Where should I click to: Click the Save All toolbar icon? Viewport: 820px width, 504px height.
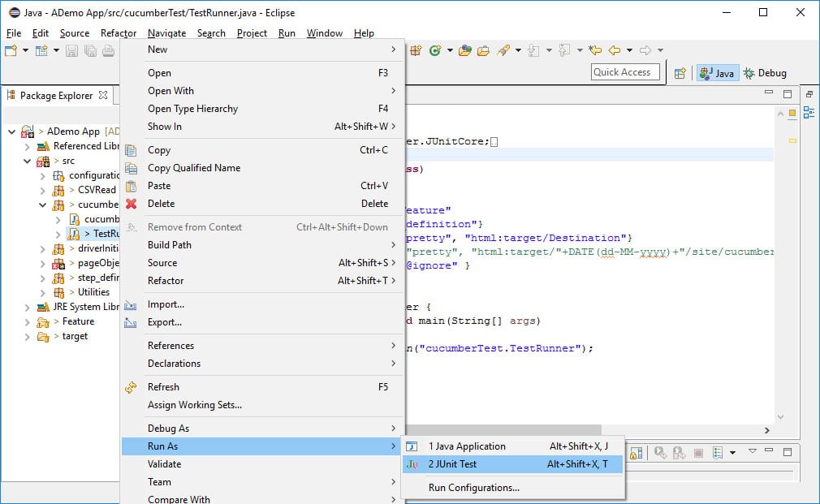click(90, 50)
